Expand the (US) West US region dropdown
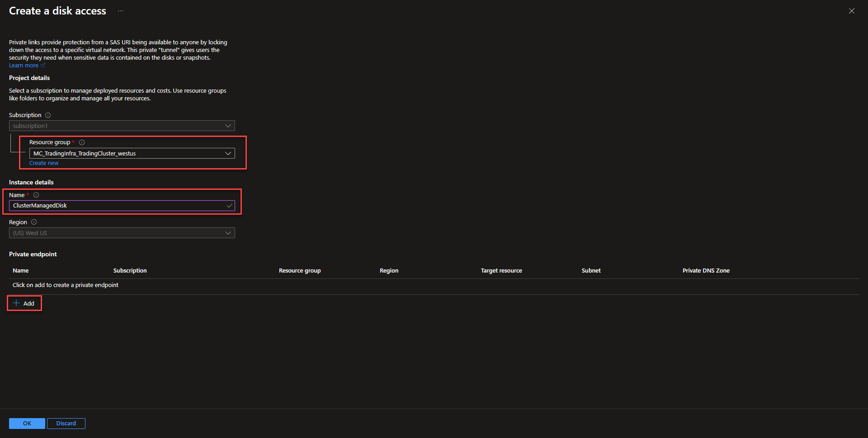Image resolution: width=868 pixels, height=438 pixels. click(122, 233)
